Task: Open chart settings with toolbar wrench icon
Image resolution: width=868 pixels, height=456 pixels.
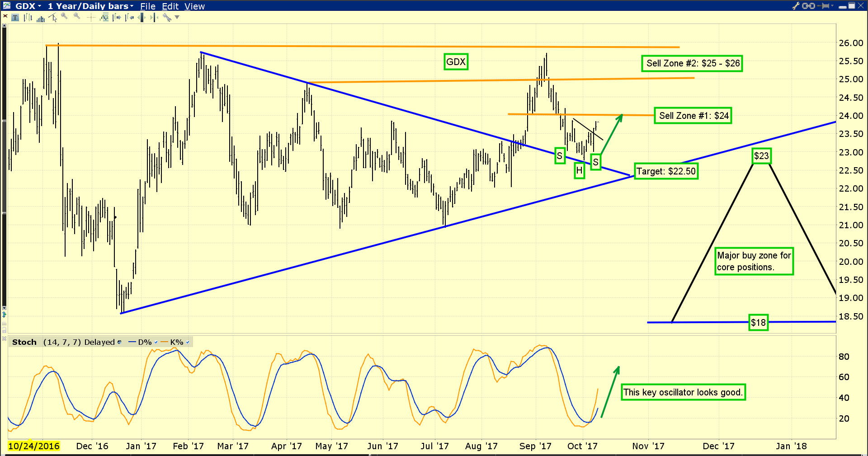Action: pyautogui.click(x=167, y=17)
